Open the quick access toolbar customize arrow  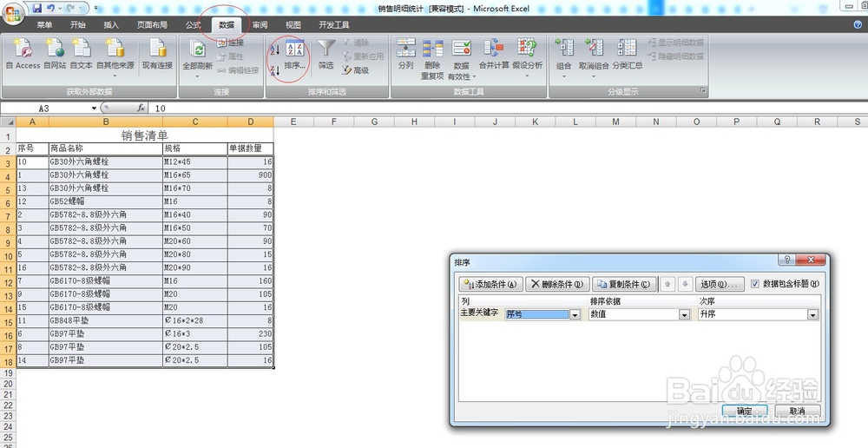coord(95,9)
